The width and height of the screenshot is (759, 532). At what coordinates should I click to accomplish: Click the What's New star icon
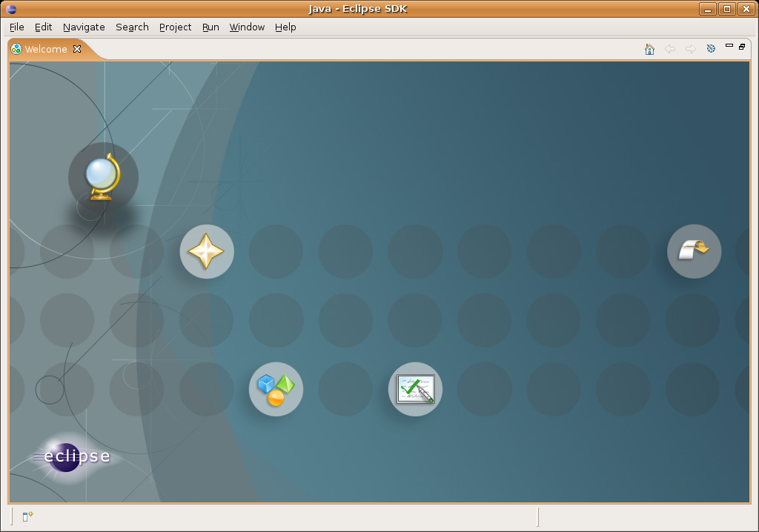[207, 252]
